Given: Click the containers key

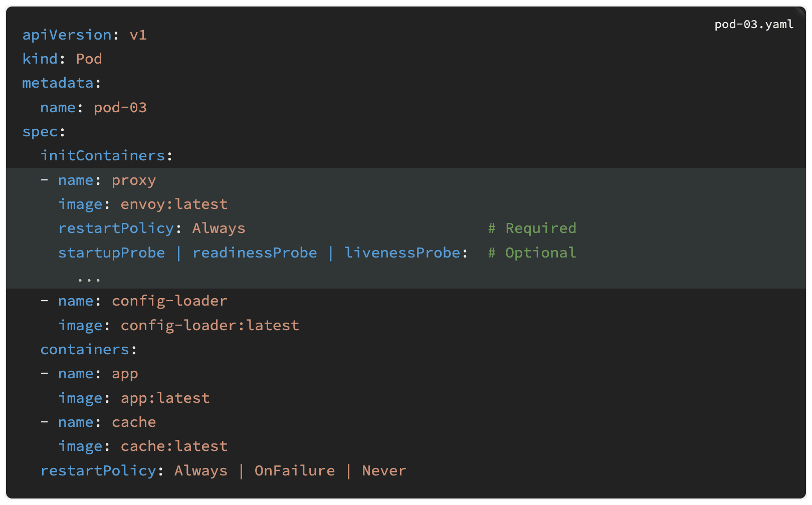Looking at the screenshot, I should [x=85, y=350].
